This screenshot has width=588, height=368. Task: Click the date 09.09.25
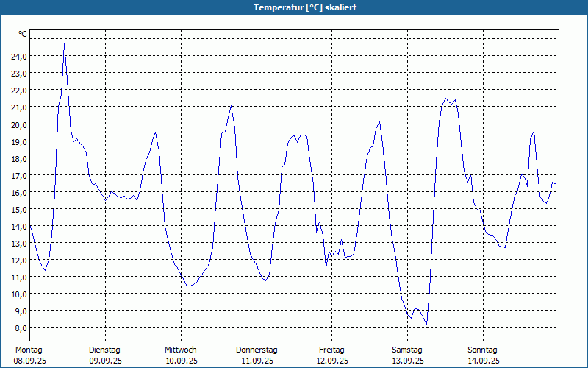tap(105, 361)
